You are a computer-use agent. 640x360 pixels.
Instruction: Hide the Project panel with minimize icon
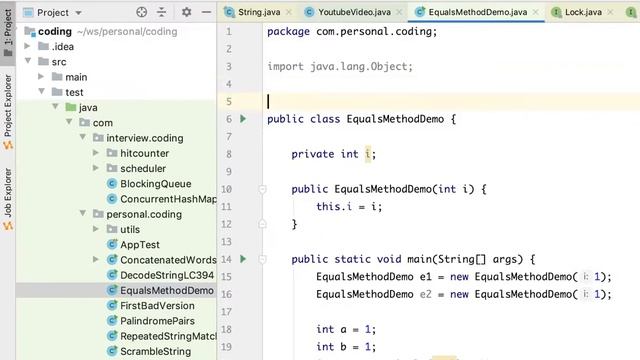click(x=207, y=12)
